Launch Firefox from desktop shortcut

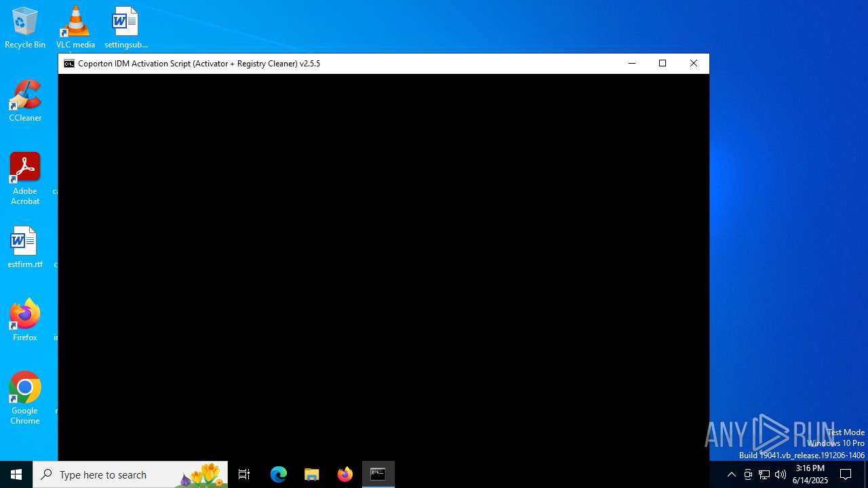25,320
